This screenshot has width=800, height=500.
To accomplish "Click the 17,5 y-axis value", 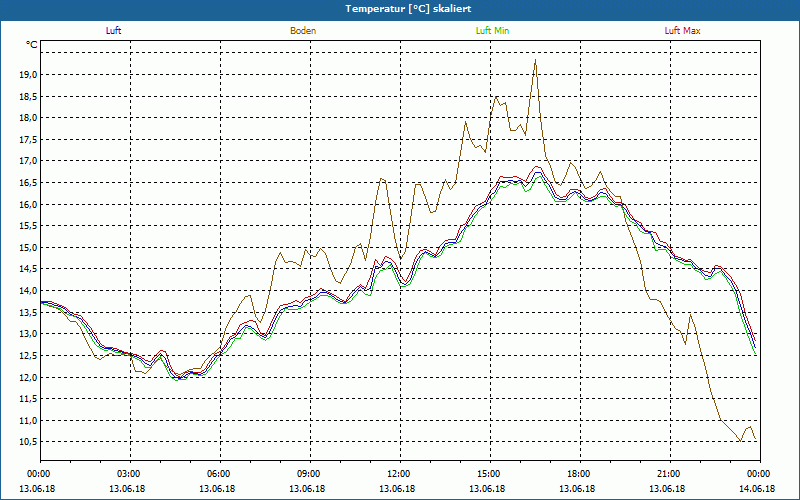I will pos(29,140).
